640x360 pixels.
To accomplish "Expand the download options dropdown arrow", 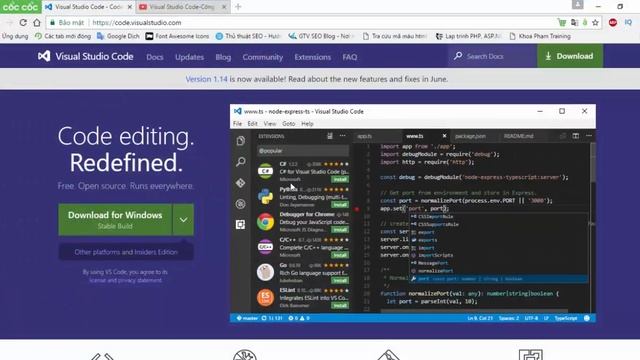I will click(x=183, y=220).
